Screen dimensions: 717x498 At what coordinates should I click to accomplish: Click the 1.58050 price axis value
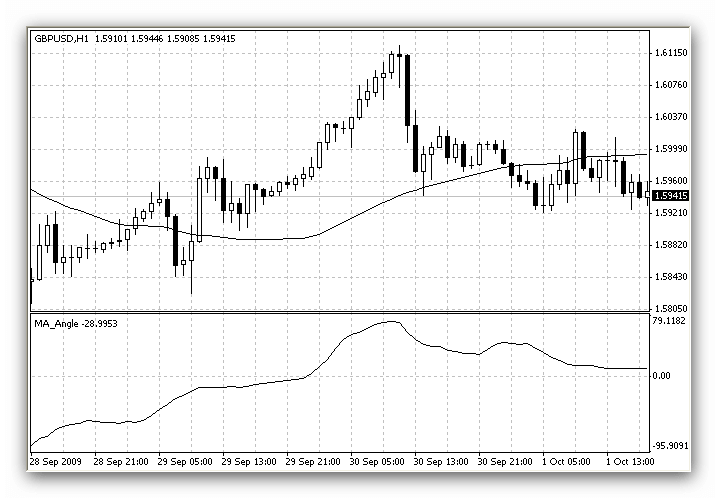[x=671, y=309]
